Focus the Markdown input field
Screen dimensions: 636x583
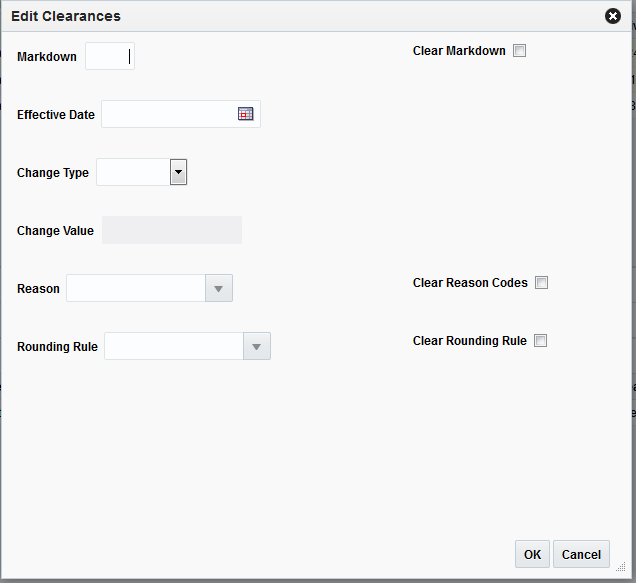click(x=109, y=57)
